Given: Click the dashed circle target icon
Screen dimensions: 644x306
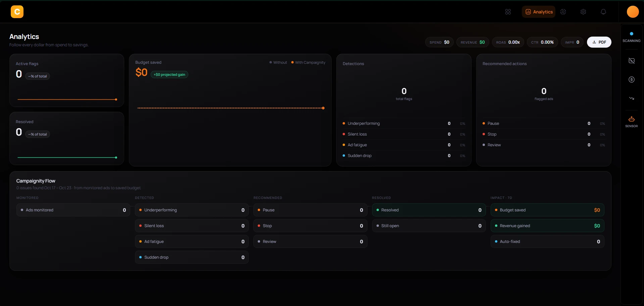Looking at the screenshot, I should (x=563, y=12).
